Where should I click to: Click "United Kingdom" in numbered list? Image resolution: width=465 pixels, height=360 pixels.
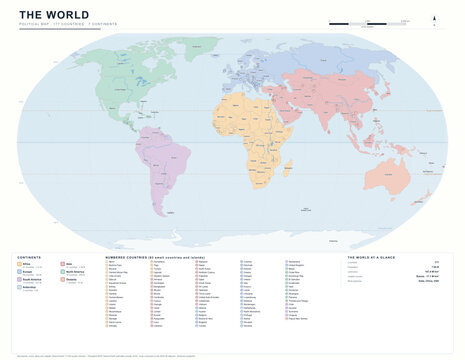point(296,265)
